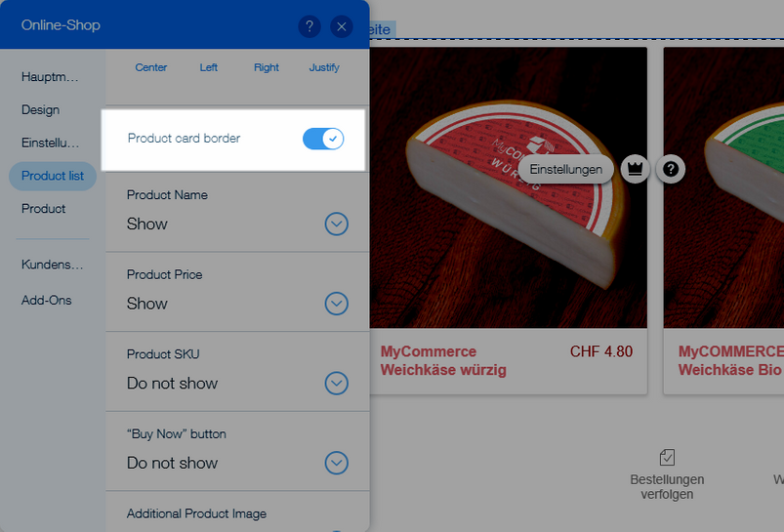This screenshot has width=784, height=532.
Task: Set text alignment to Center
Action: tap(151, 67)
